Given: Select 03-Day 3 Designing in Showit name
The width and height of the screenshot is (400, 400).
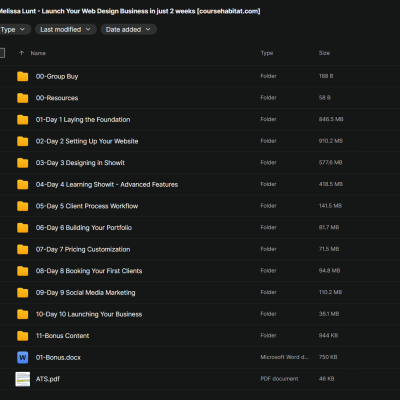Looking at the screenshot, I should point(80,163).
